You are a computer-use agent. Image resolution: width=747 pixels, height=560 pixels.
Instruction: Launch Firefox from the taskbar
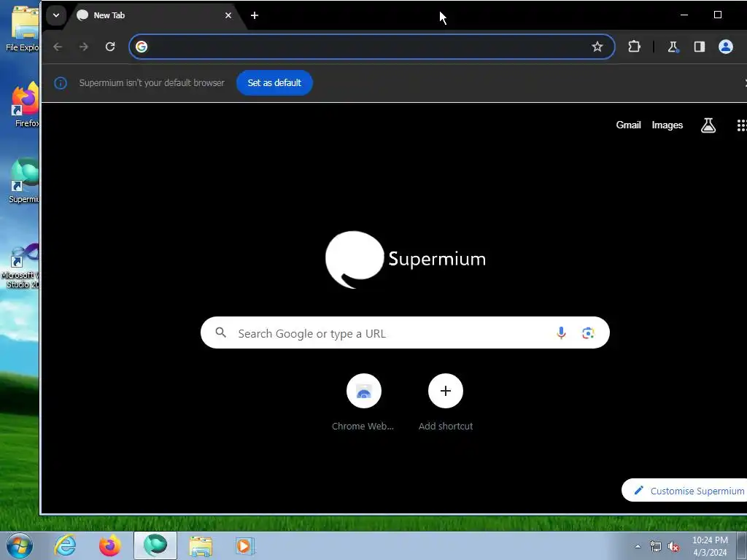(109, 545)
